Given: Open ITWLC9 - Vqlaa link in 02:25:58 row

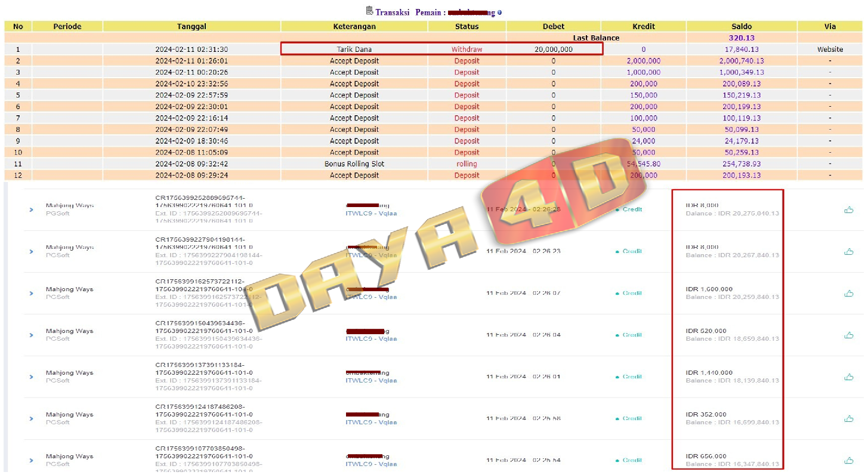Looking at the screenshot, I should [371, 422].
